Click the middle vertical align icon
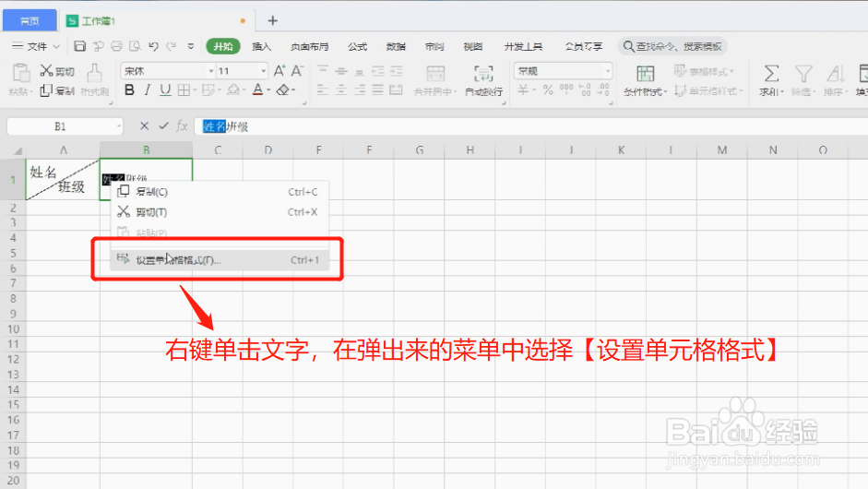 (x=341, y=71)
